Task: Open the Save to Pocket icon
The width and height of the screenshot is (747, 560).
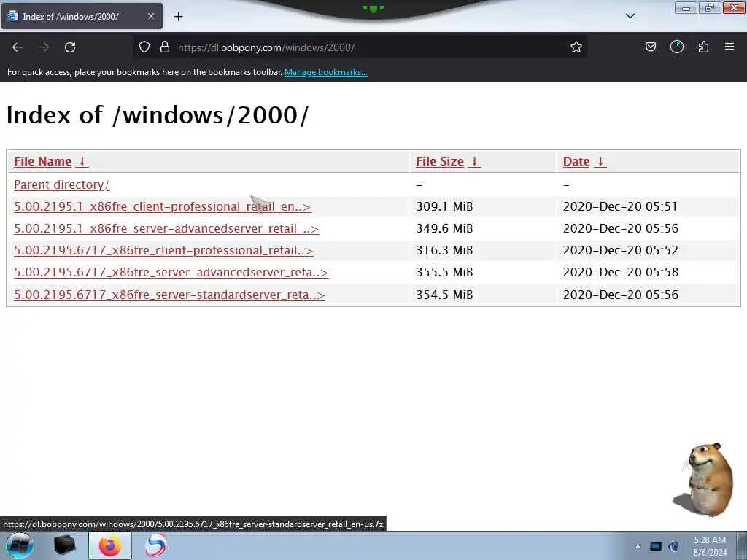Action: pyautogui.click(x=650, y=47)
